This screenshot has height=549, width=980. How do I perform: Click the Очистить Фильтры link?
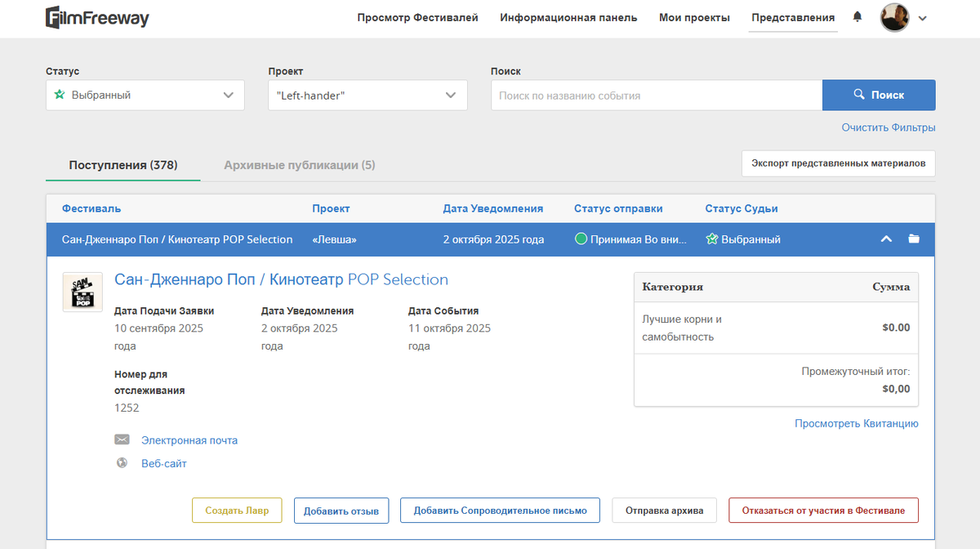[889, 127]
